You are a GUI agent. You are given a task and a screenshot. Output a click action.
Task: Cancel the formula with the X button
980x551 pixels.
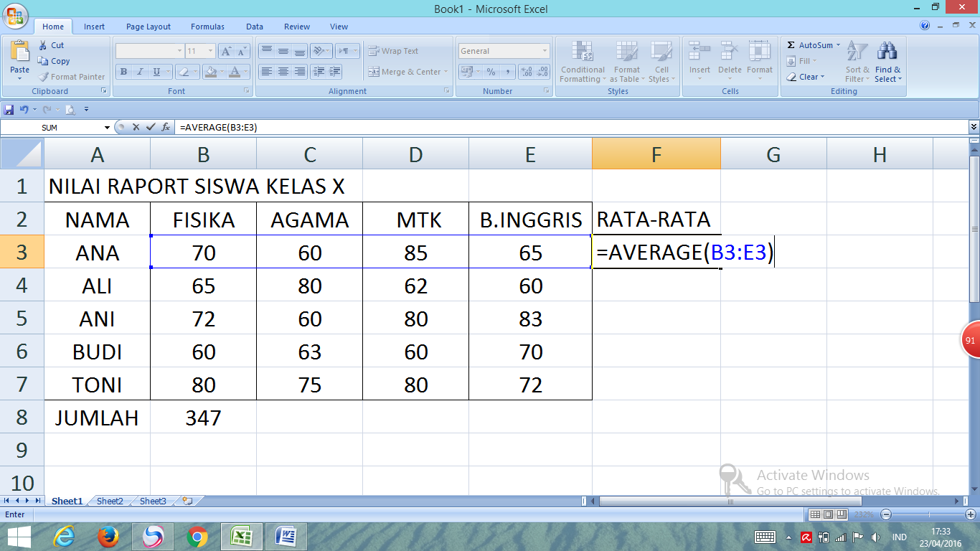(135, 126)
